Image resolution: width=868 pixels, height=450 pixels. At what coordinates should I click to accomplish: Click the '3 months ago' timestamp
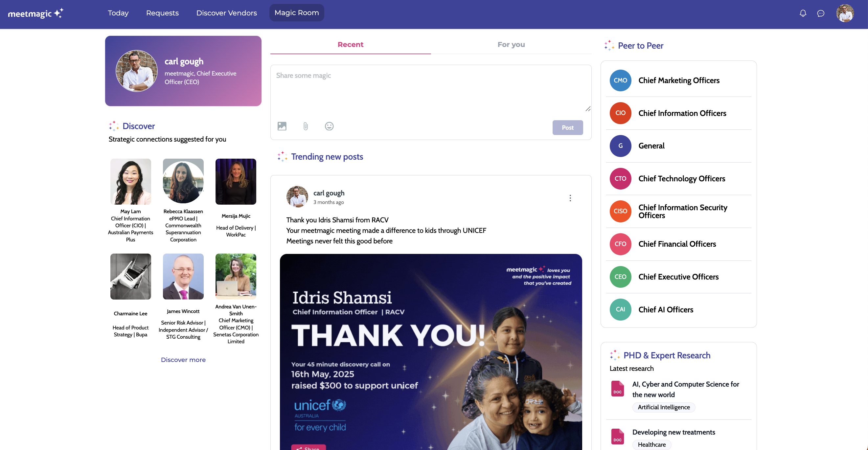tap(329, 202)
